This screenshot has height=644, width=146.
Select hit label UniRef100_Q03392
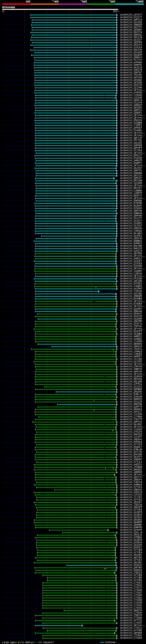click(131, 361)
